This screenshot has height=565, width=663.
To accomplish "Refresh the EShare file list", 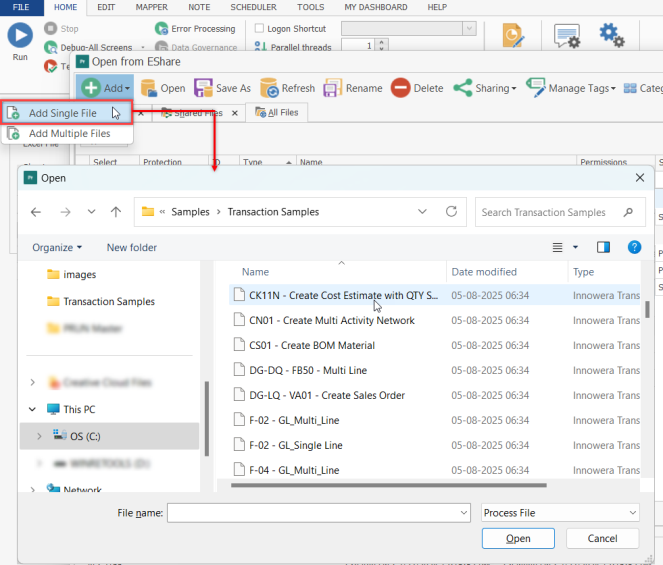I will click(288, 88).
